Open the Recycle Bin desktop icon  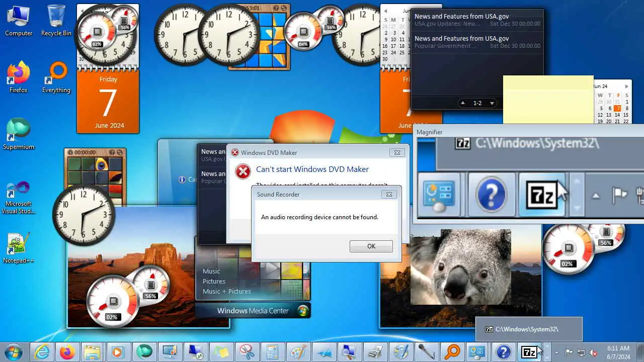point(56,21)
